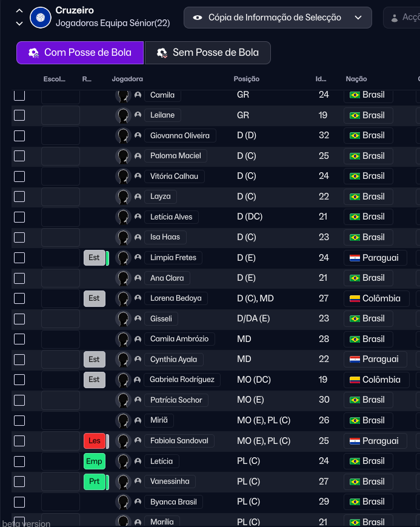The height and width of the screenshot is (527, 420).
Task: Sort the table by the Posição column header
Action: [247, 79]
